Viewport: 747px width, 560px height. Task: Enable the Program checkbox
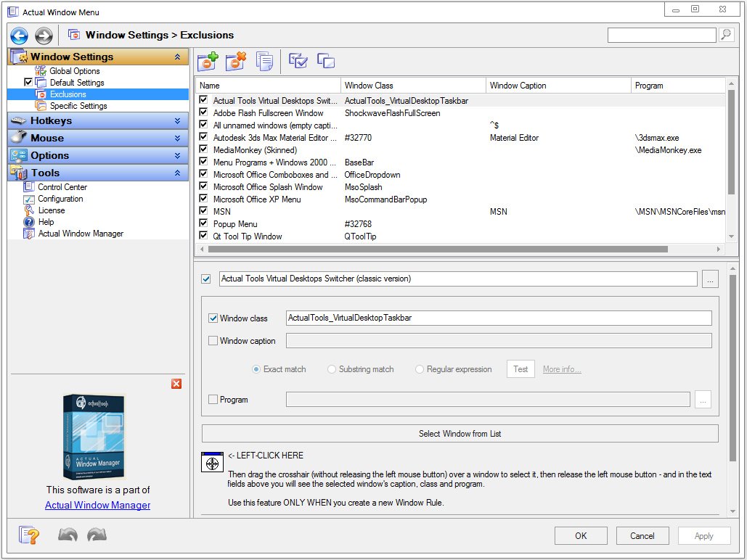[x=211, y=399]
